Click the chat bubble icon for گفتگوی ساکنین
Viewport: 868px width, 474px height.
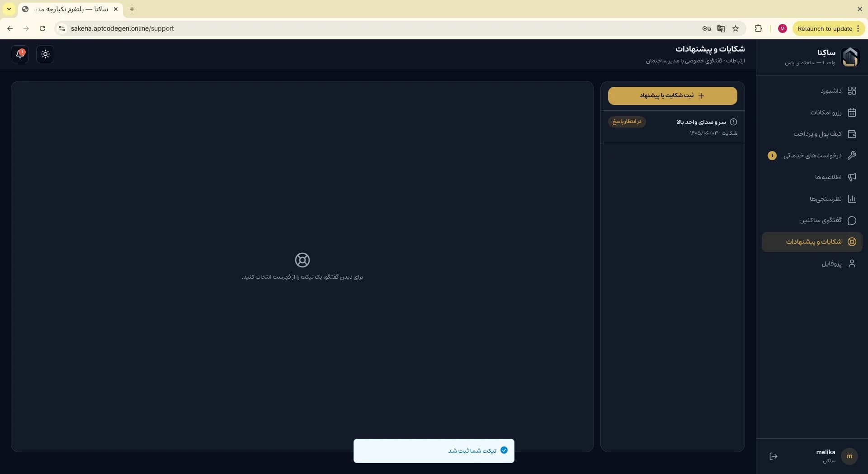[852, 220]
